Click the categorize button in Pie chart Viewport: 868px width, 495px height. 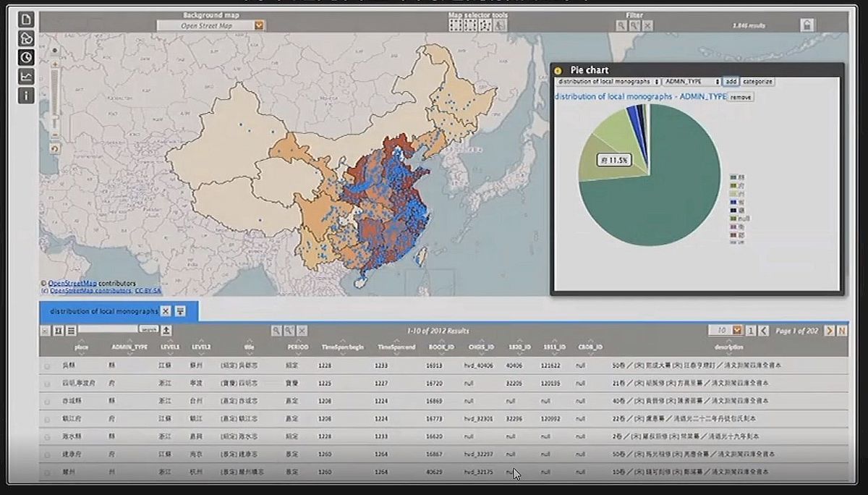pyautogui.click(x=757, y=82)
